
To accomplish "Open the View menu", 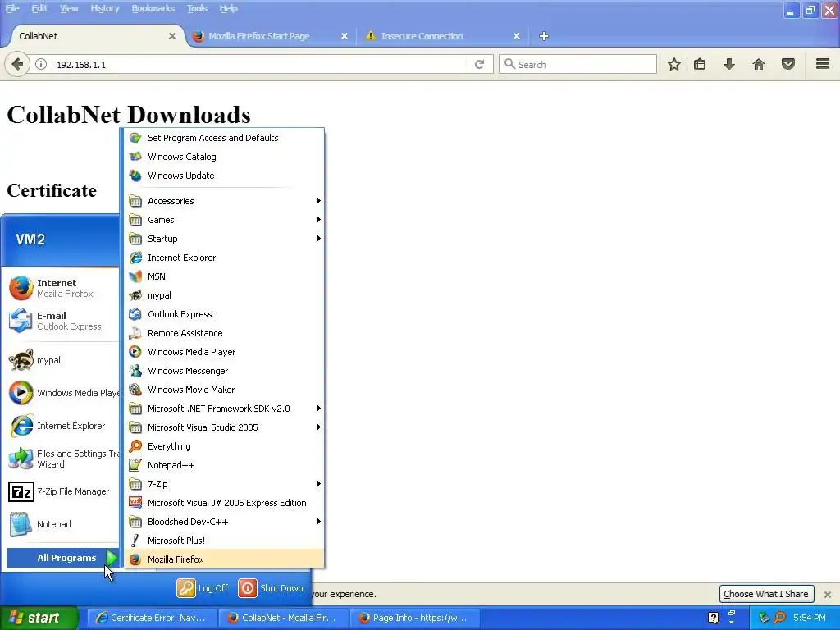I will [x=69, y=8].
